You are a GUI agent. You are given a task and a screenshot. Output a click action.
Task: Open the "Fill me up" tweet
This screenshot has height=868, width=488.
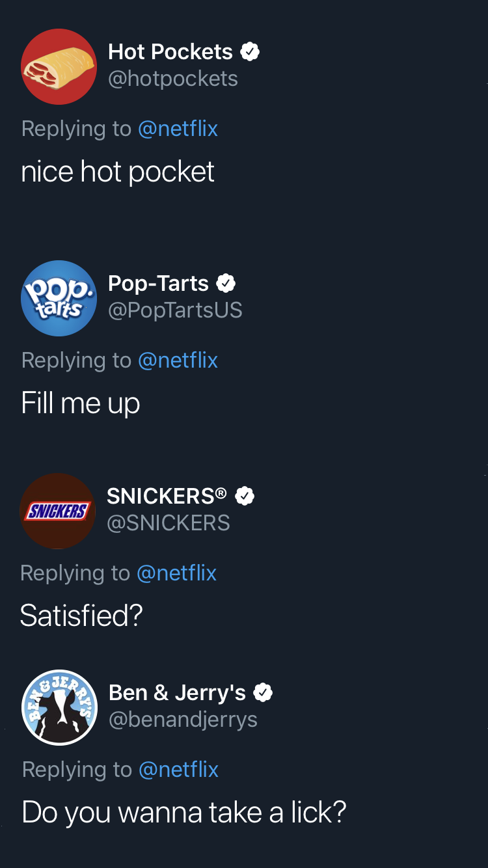81,403
